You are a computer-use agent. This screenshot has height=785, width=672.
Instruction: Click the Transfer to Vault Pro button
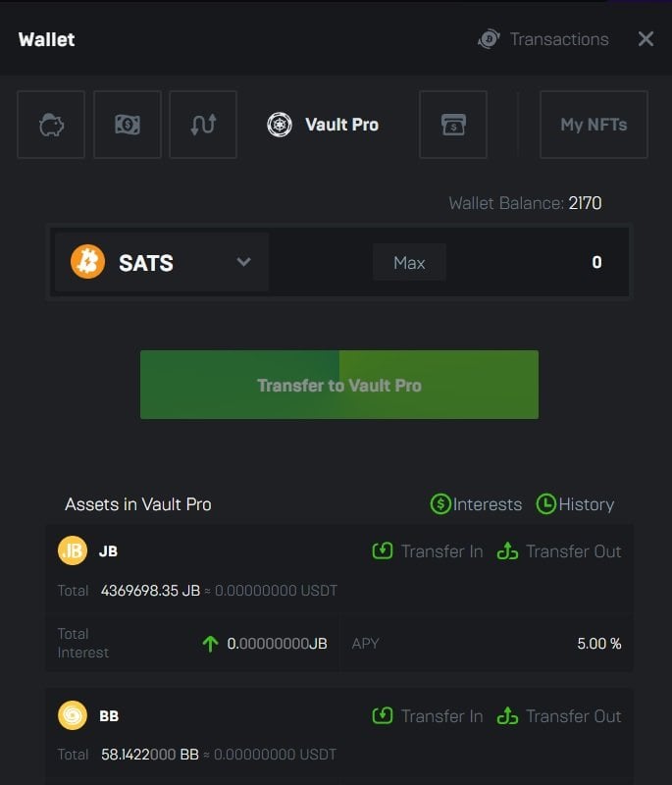[339, 385]
